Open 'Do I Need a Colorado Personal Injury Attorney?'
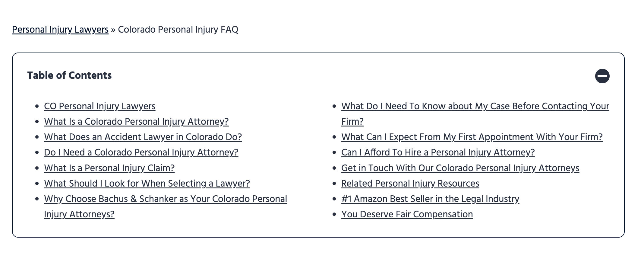Viewport: 644px width, 256px height. (141, 152)
